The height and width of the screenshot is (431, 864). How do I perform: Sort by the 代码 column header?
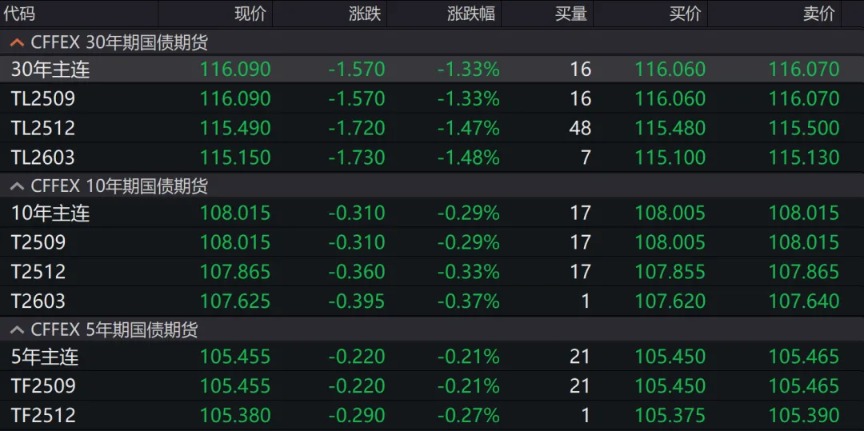click(x=20, y=14)
